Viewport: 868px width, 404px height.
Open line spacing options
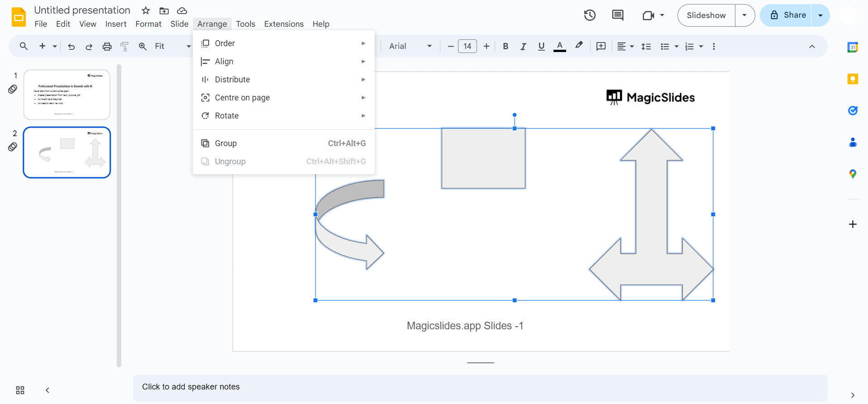(646, 46)
